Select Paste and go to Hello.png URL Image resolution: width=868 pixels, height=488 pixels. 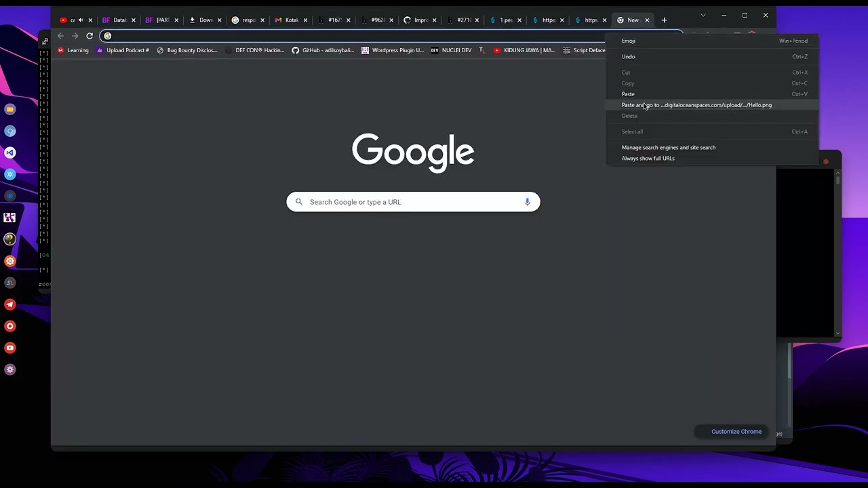[712, 105]
